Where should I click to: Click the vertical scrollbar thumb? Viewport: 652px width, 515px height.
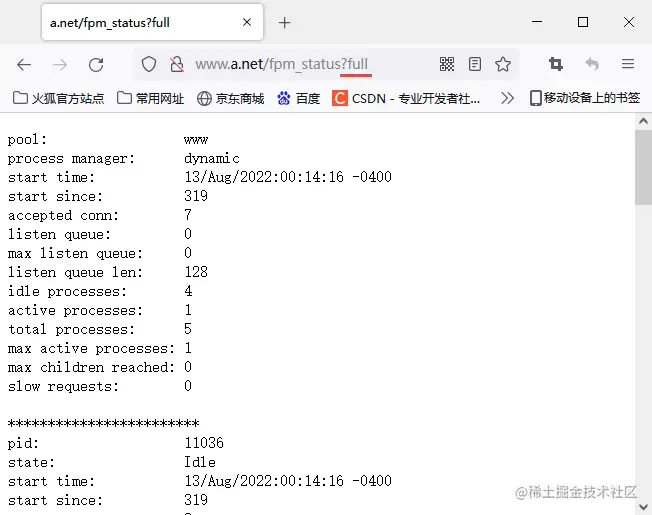coord(643,168)
